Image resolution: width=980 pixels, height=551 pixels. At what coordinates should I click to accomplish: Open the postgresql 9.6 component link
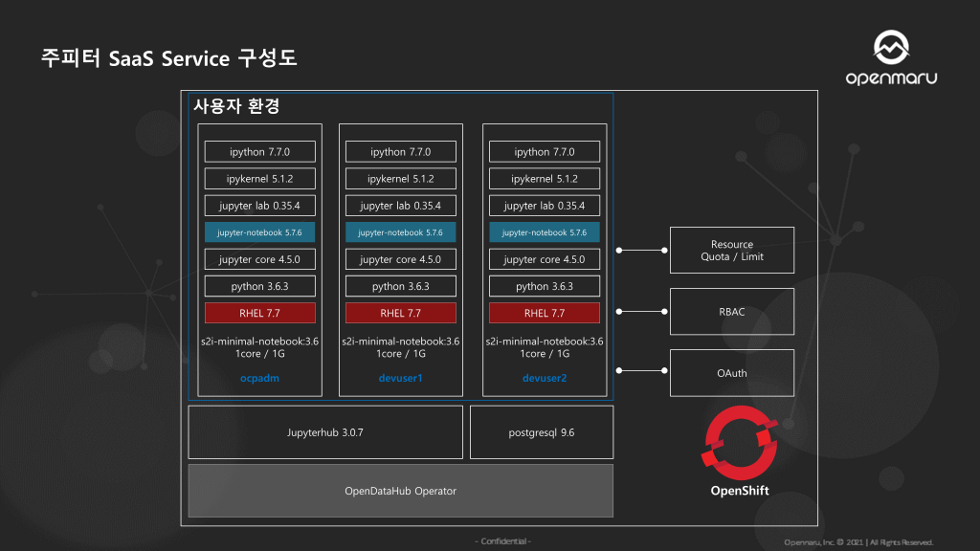pos(541,431)
